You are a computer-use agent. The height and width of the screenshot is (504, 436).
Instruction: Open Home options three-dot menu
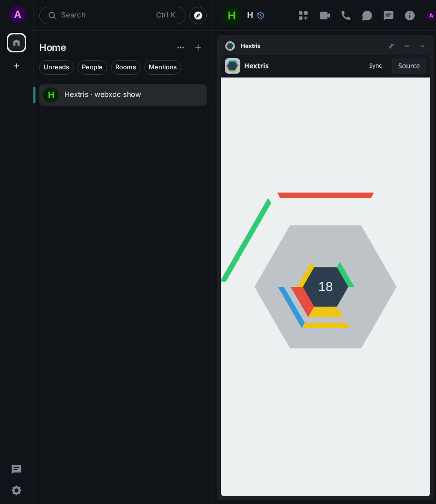[181, 47]
